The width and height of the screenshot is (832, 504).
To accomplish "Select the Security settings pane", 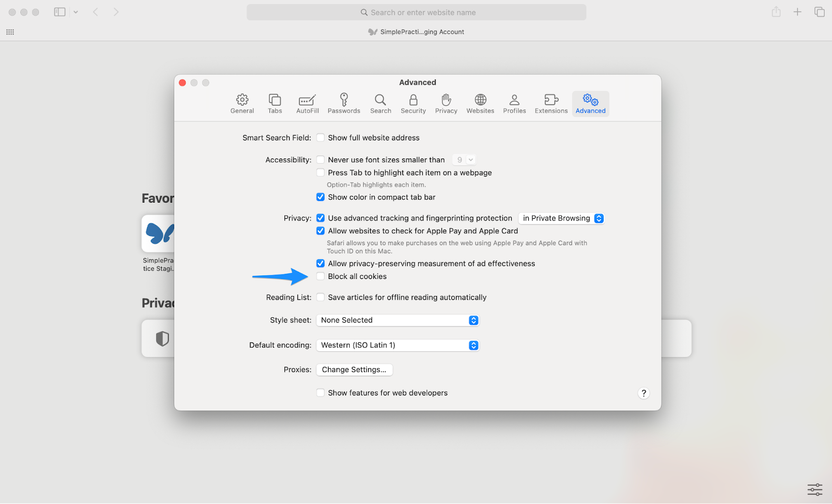I will [x=413, y=103].
